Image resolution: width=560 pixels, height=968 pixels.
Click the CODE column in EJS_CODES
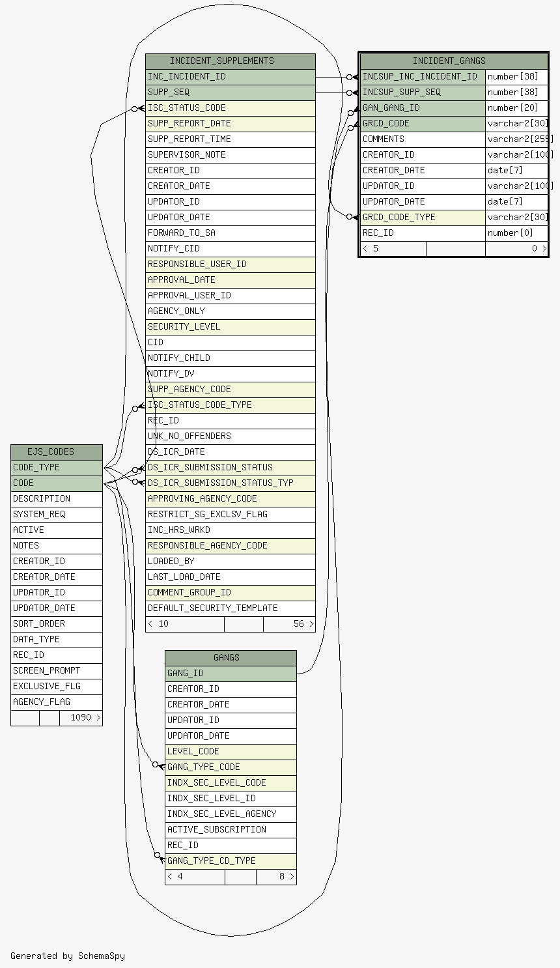coord(57,483)
